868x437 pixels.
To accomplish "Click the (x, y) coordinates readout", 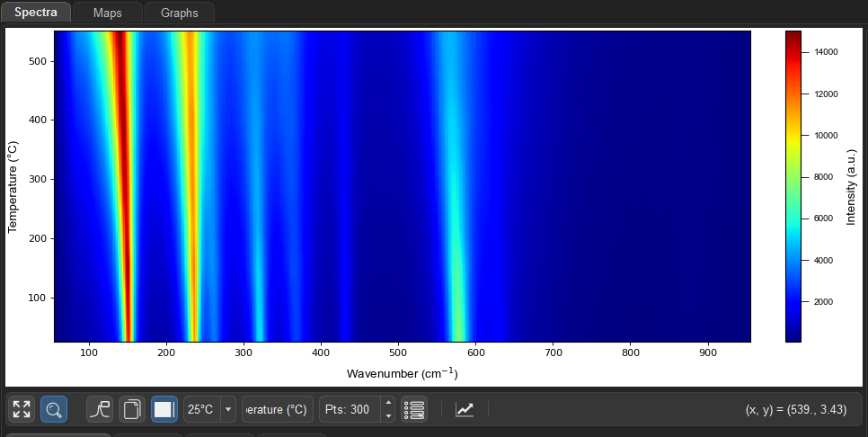I will click(x=796, y=410).
